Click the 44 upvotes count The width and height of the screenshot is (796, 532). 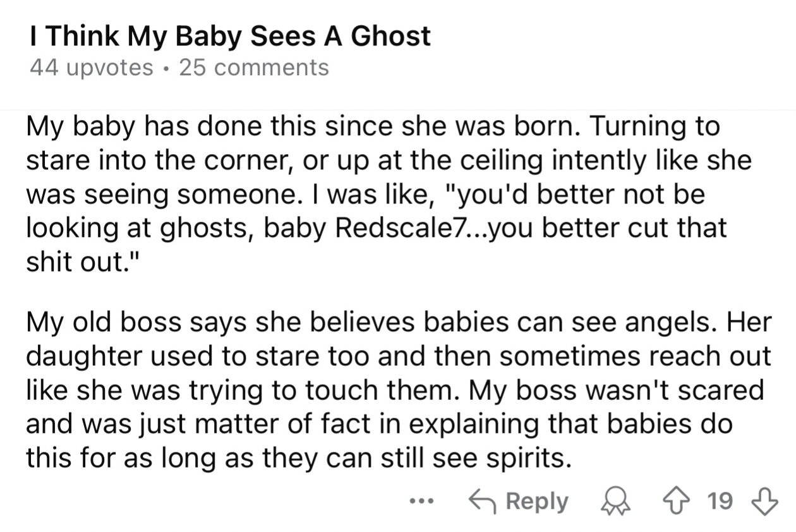[92, 68]
